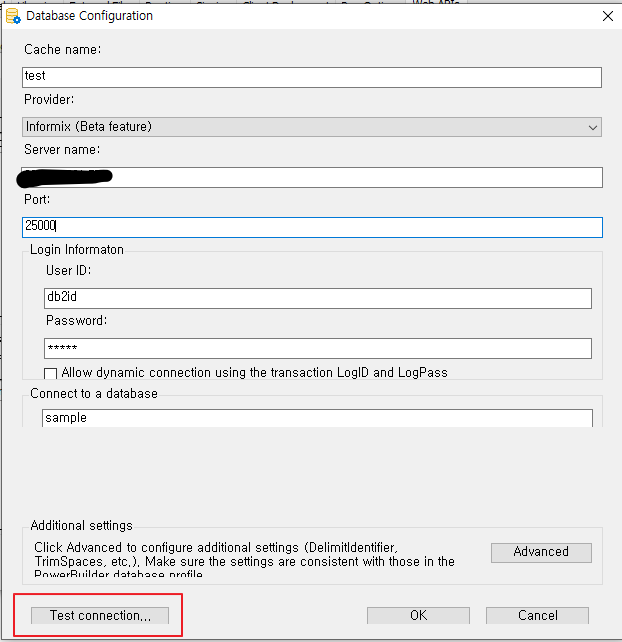Enable Allow dynamic connection checkbox
The image size is (622, 642).
pyautogui.click(x=51, y=373)
